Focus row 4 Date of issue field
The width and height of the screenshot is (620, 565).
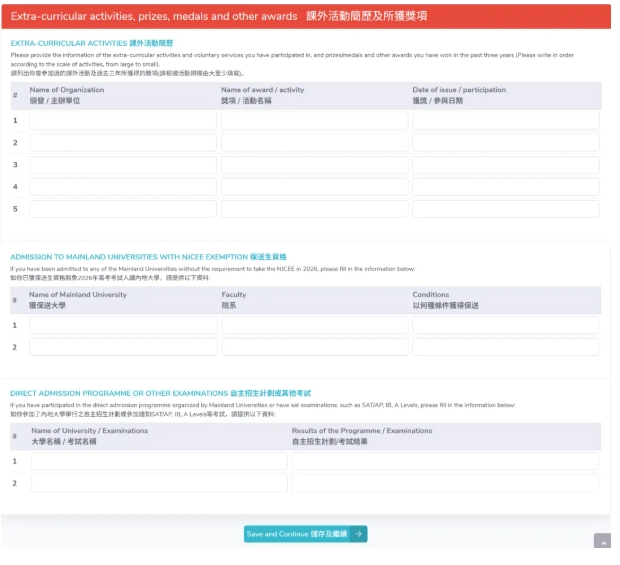tap(505, 187)
